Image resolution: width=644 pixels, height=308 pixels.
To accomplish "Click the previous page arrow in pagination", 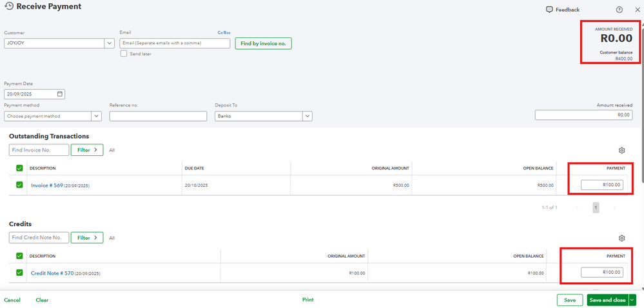I will tap(577, 207).
